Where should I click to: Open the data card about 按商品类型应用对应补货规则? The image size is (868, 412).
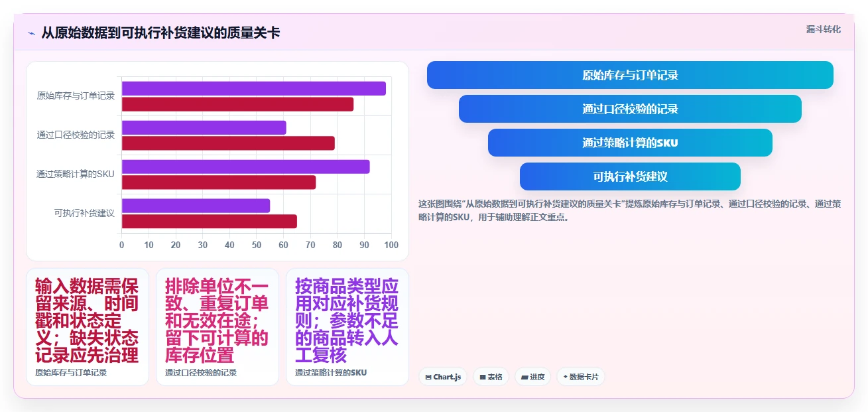pyautogui.click(x=347, y=326)
